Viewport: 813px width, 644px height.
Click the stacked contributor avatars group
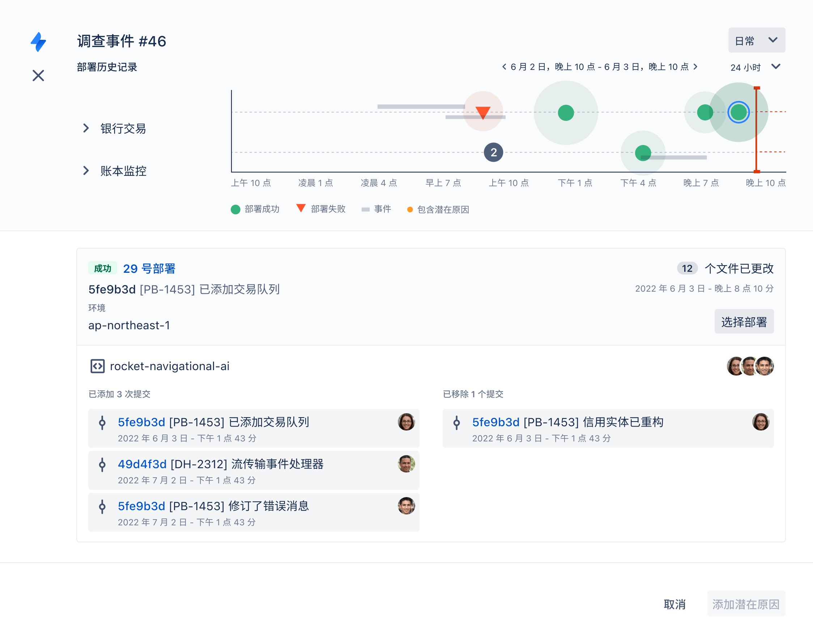click(x=750, y=366)
